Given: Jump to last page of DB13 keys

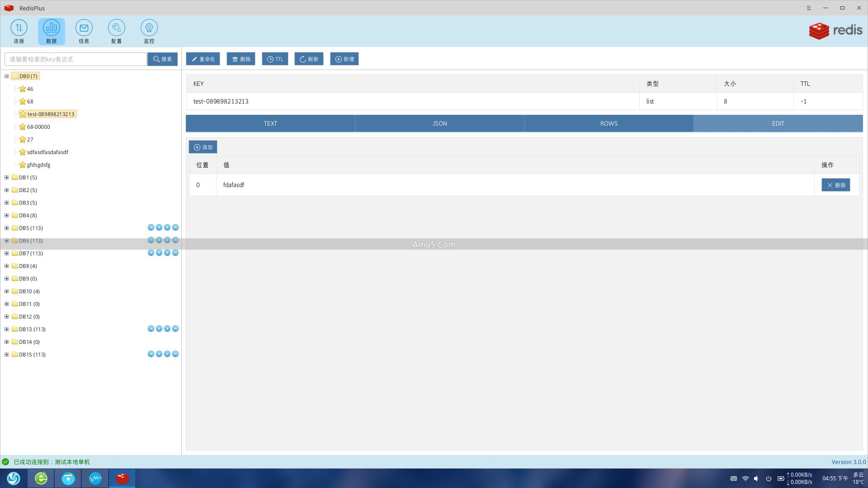Looking at the screenshot, I should pos(175,329).
